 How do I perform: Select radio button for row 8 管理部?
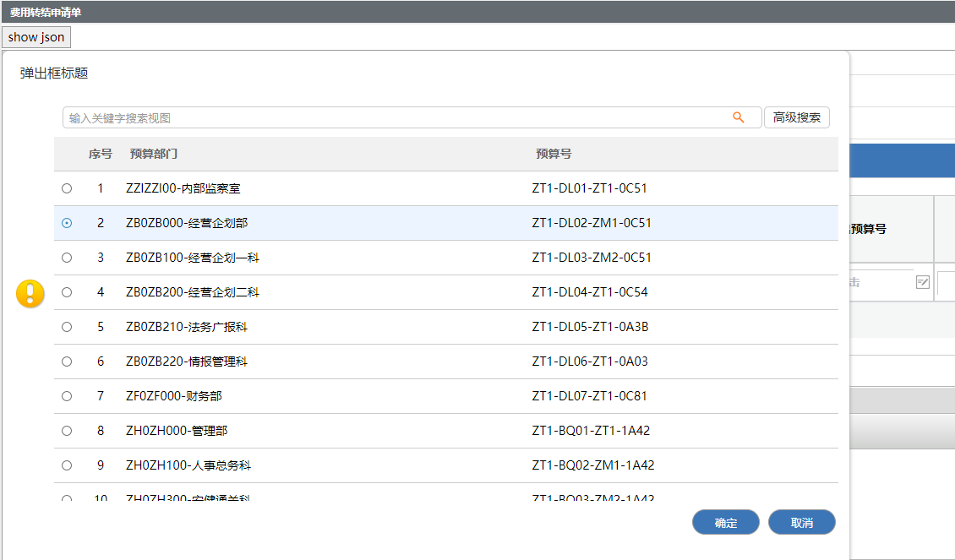coord(67,431)
